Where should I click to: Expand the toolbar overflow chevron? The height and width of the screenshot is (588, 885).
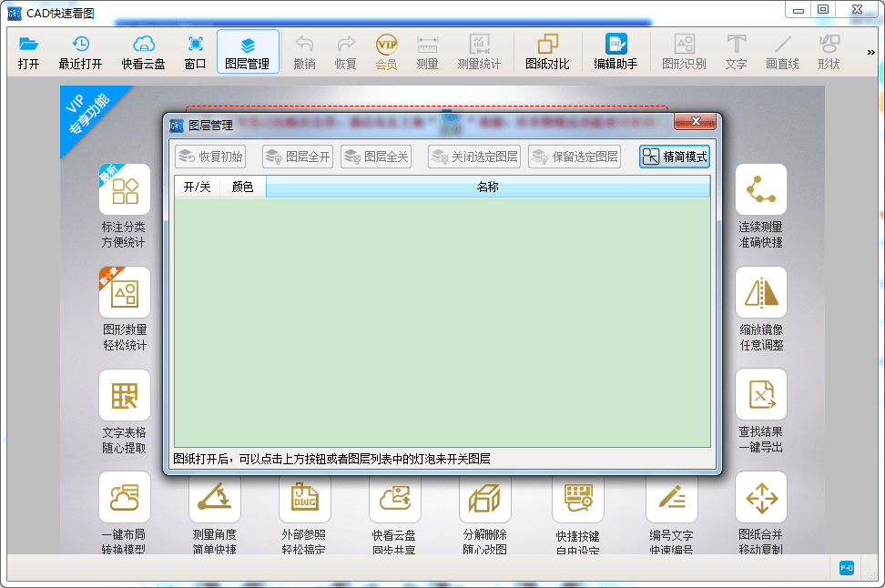pos(871,53)
